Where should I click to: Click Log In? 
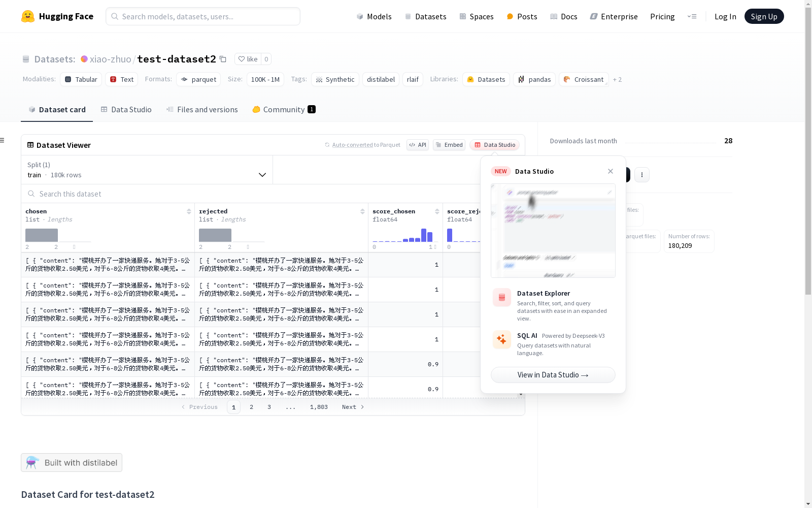(x=725, y=16)
